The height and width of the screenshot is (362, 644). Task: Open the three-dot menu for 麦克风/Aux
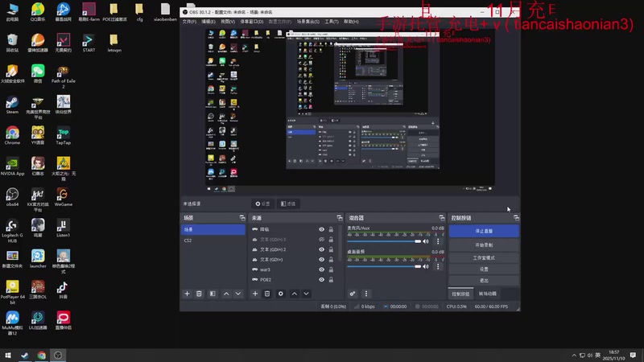(x=436, y=241)
